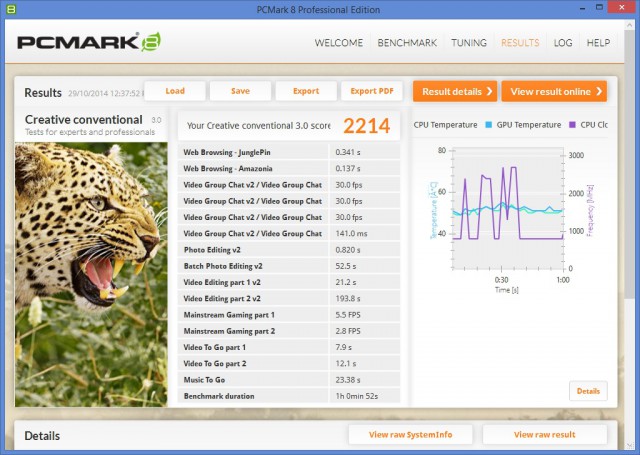Click the PCMARK 8 logo
This screenshot has width=640, height=455.
89,42
